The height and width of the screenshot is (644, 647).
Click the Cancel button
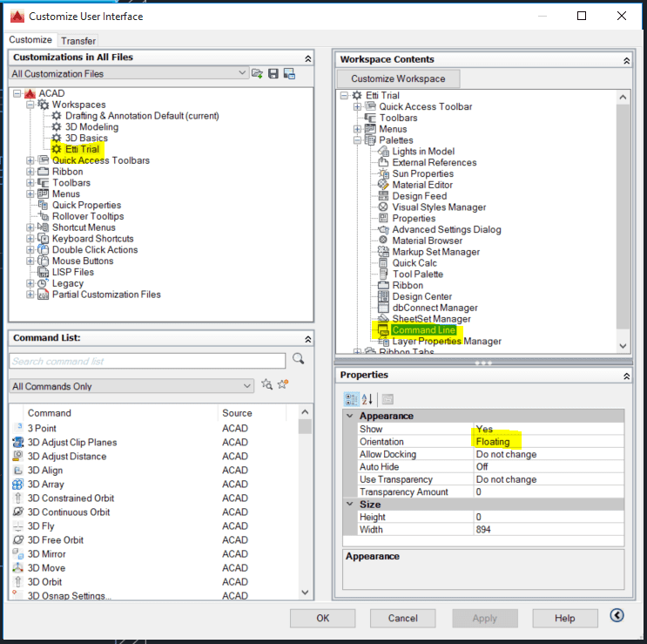pos(402,618)
